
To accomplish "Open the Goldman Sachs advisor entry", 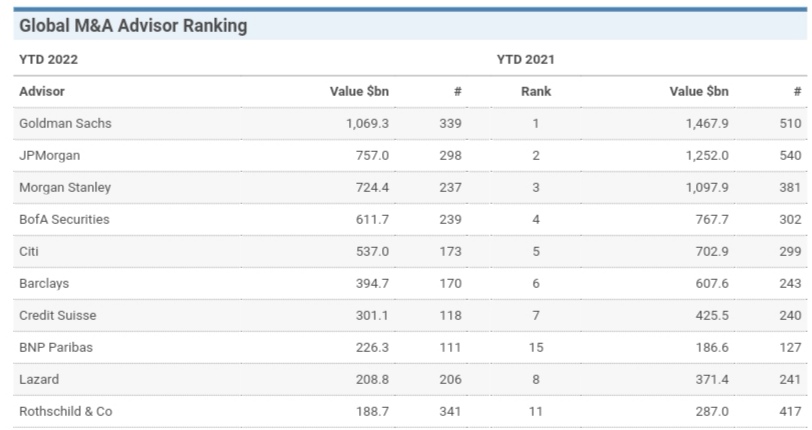I will click(x=65, y=124).
